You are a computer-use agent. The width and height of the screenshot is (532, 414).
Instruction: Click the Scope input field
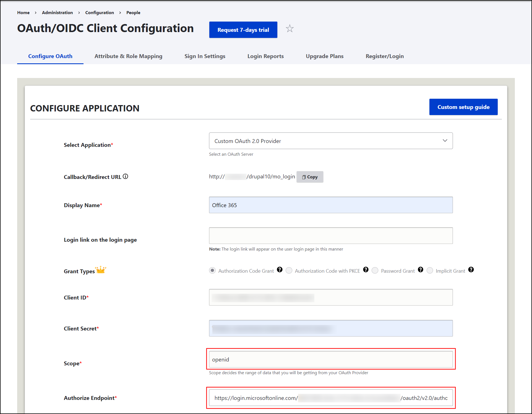point(331,359)
